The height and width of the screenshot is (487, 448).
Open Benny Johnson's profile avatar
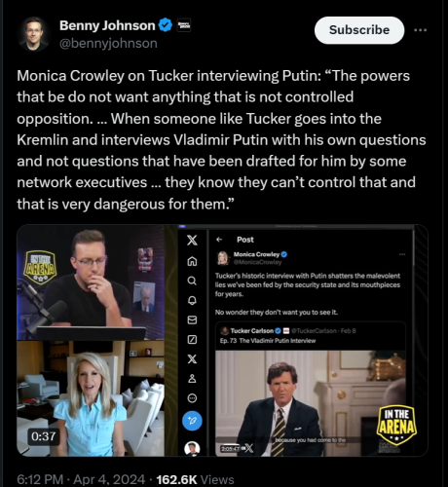33,33
